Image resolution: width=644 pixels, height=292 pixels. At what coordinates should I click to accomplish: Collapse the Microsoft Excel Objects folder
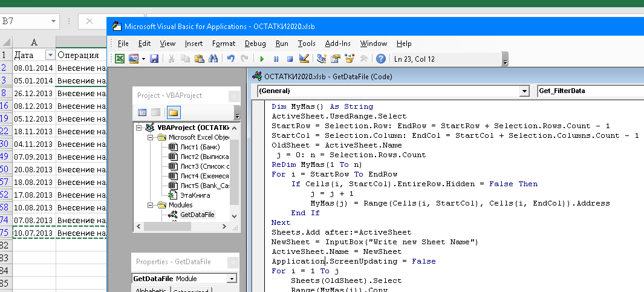point(151,137)
